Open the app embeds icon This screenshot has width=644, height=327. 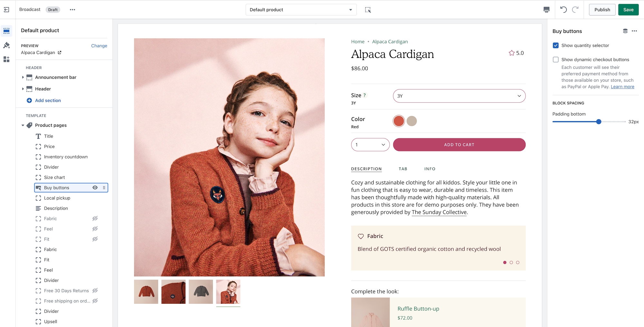pos(6,60)
